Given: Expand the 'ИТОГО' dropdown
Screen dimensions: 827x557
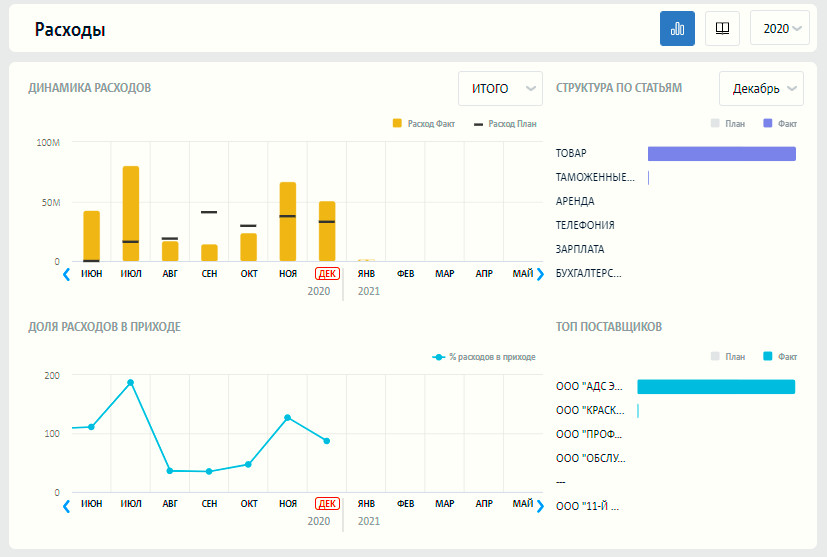Looking at the screenshot, I should coord(499,89).
